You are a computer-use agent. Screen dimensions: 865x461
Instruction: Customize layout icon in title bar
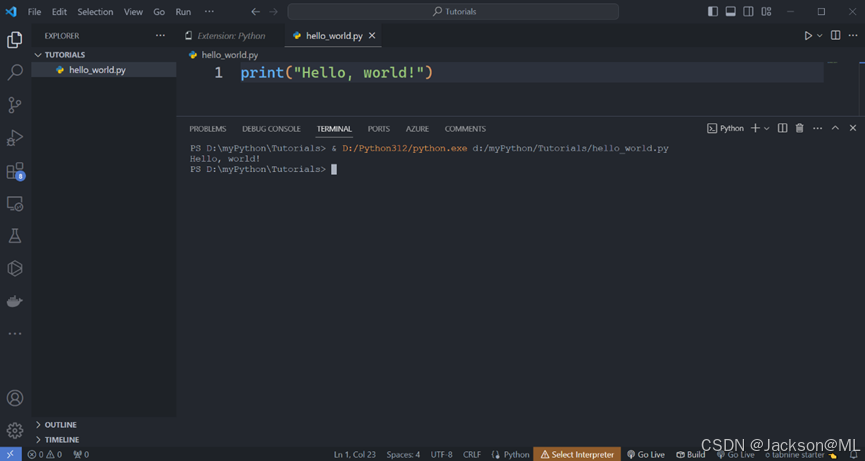click(x=766, y=12)
